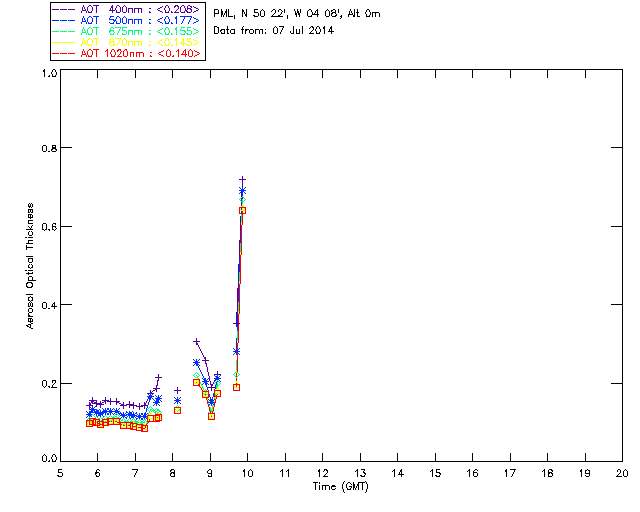Click the 0.4 y-axis tick label
Screen dimensions: 640x512
(49, 305)
